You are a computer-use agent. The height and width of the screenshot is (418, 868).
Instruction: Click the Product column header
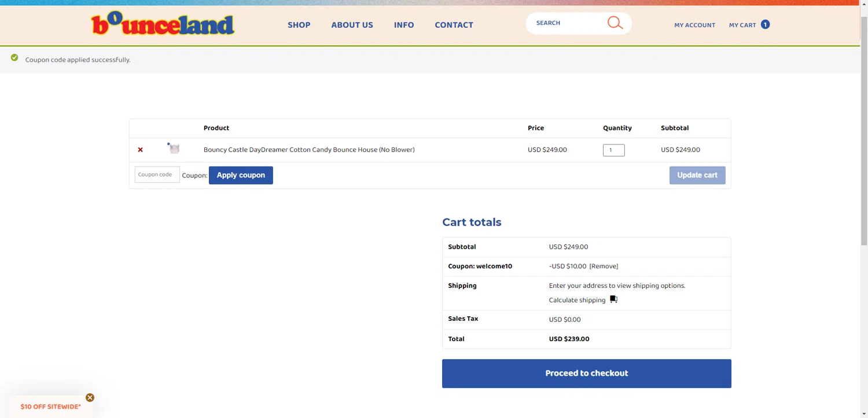216,128
